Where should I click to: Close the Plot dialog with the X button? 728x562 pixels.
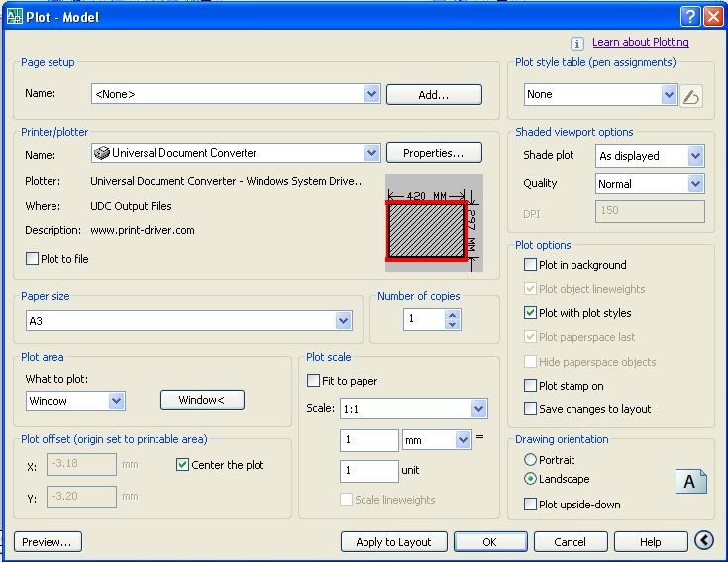(713, 17)
